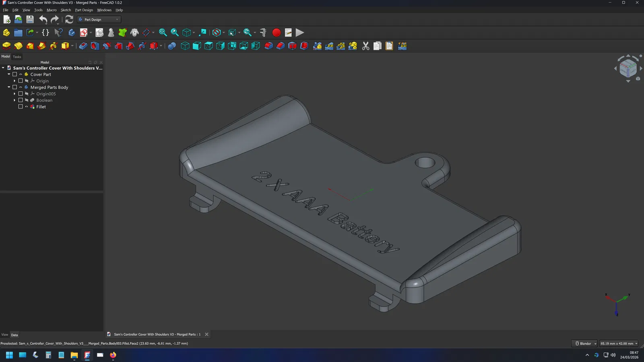This screenshot has width=644, height=362.
Task: Fit the selection in the view
Action: [175, 33]
